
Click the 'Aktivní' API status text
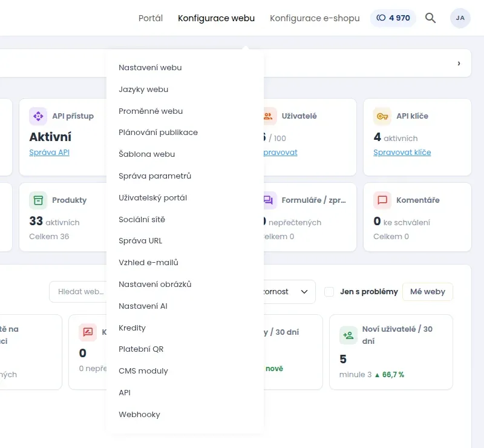tap(50, 137)
